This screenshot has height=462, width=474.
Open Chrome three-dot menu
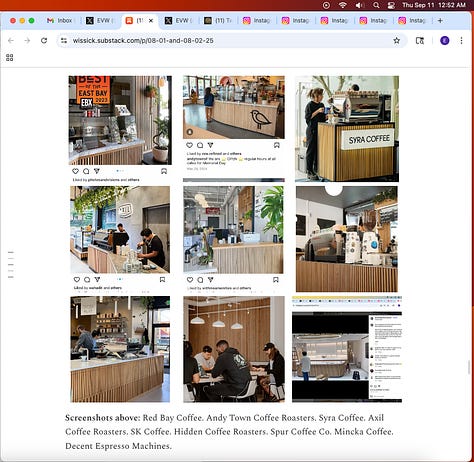point(461,41)
